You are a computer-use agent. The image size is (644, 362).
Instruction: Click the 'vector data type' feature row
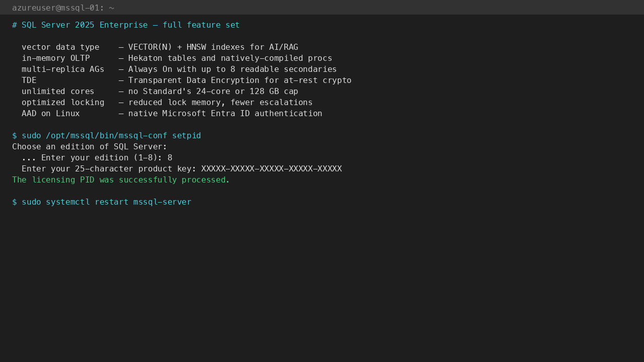(160, 47)
